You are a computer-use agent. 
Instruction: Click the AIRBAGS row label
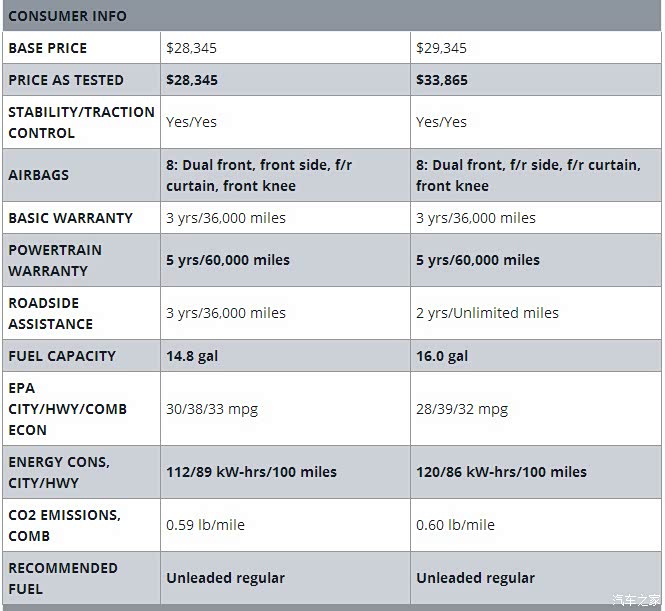(x=39, y=175)
